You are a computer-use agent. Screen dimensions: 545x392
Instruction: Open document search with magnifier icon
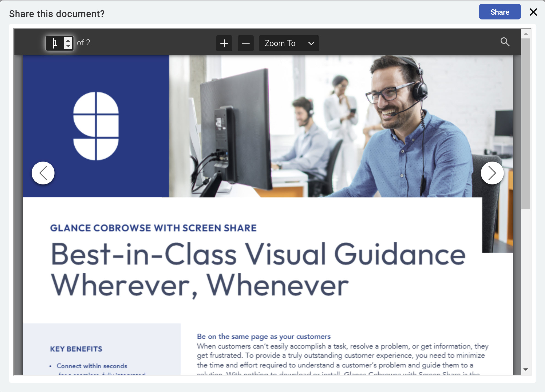click(505, 42)
